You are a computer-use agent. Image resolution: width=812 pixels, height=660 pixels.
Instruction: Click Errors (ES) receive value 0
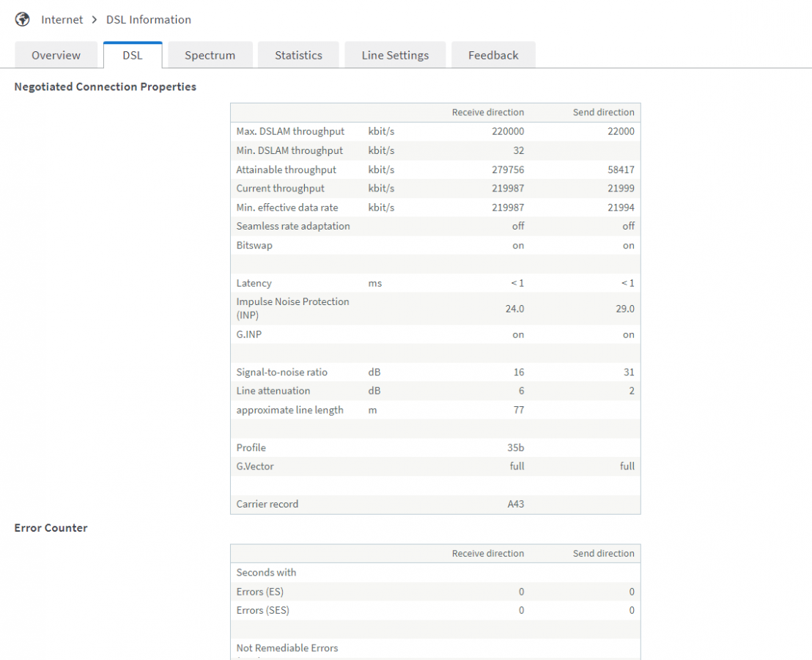pos(522,592)
